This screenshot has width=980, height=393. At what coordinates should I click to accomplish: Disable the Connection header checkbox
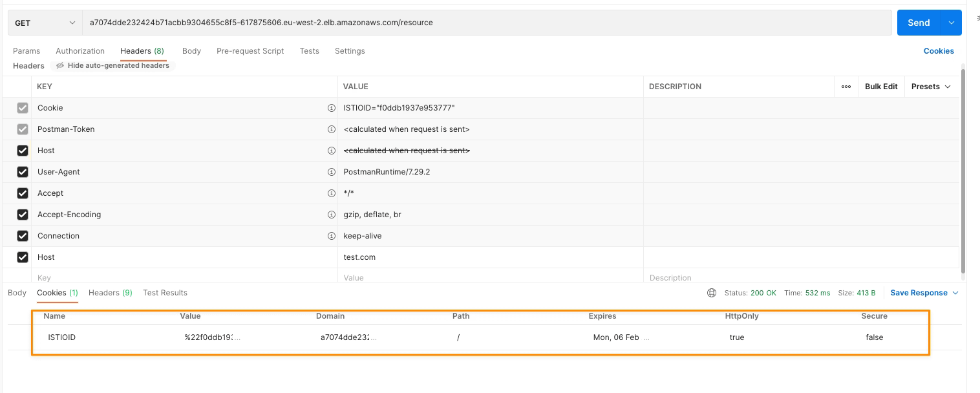pyautogui.click(x=22, y=236)
